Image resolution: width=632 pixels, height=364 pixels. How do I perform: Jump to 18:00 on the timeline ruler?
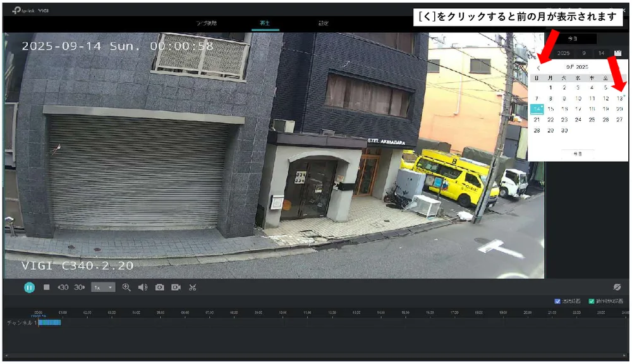[x=479, y=313]
